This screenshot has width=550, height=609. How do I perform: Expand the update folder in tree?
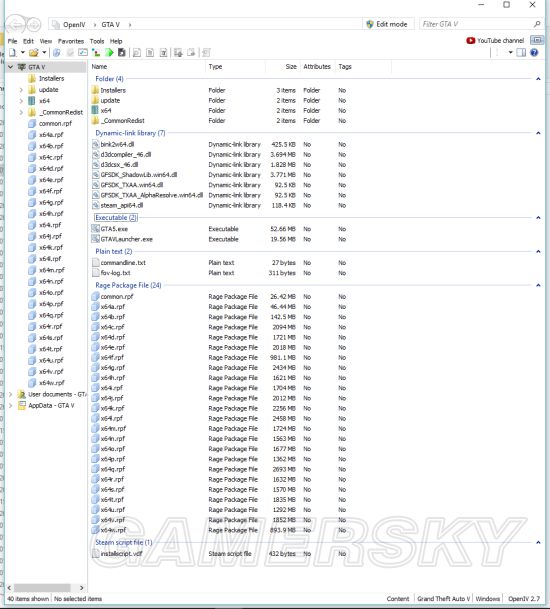[21, 90]
